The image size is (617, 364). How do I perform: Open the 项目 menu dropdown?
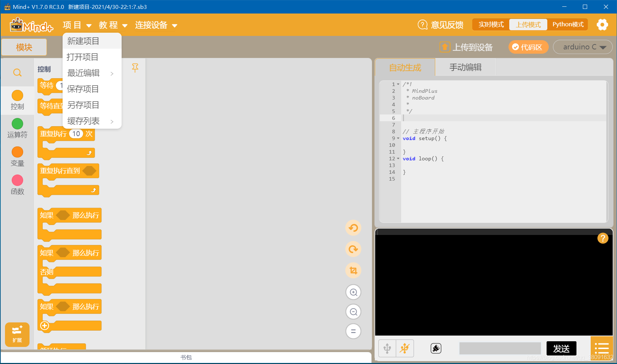(77, 25)
